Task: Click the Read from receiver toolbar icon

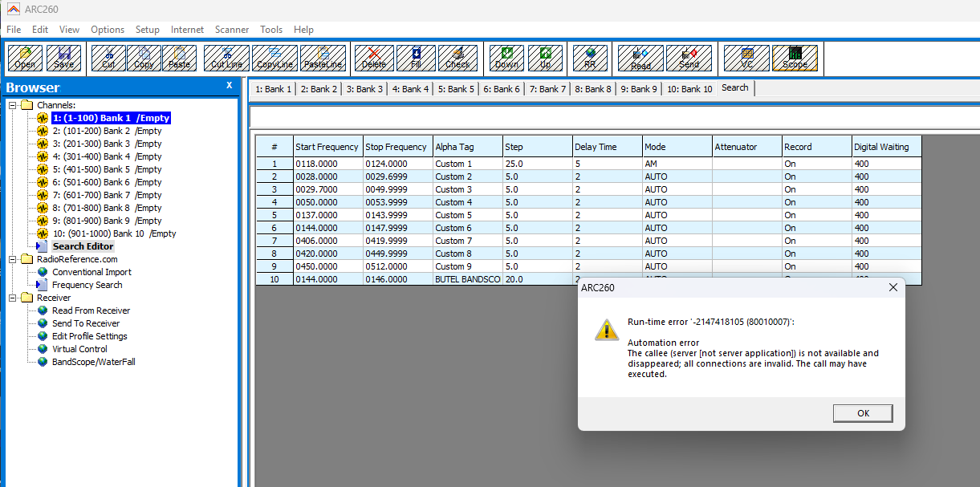Action: tap(640, 58)
